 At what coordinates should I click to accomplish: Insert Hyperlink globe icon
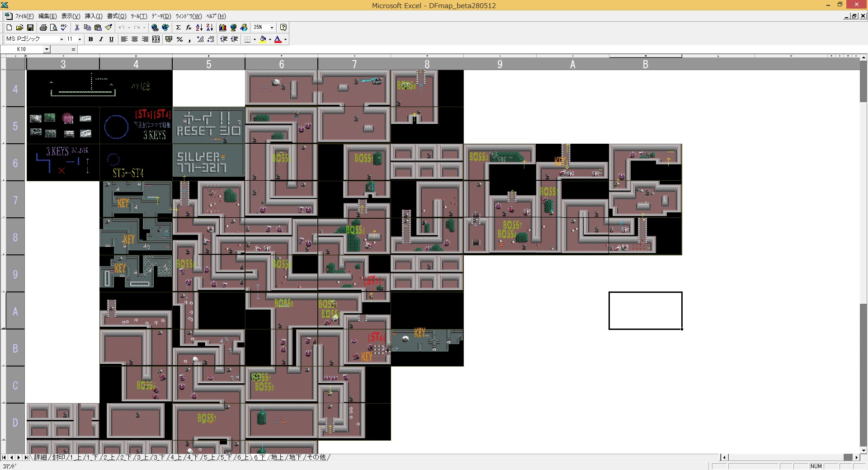click(x=155, y=28)
